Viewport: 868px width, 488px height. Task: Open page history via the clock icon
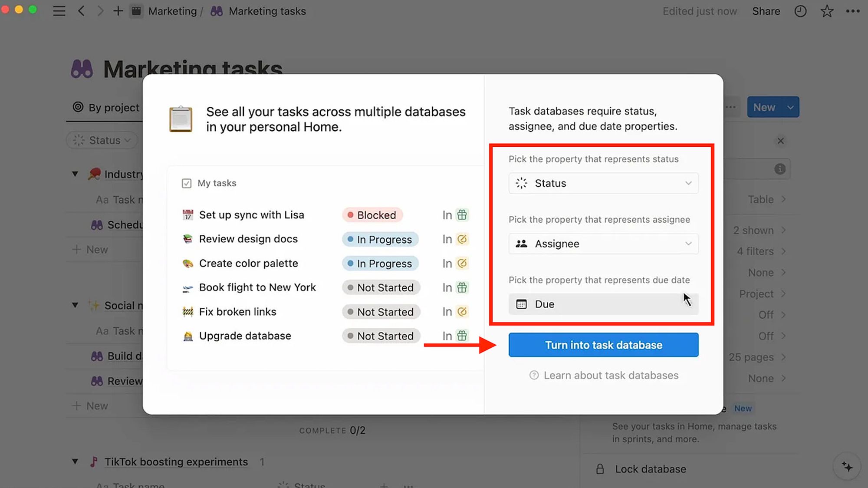[x=800, y=11]
